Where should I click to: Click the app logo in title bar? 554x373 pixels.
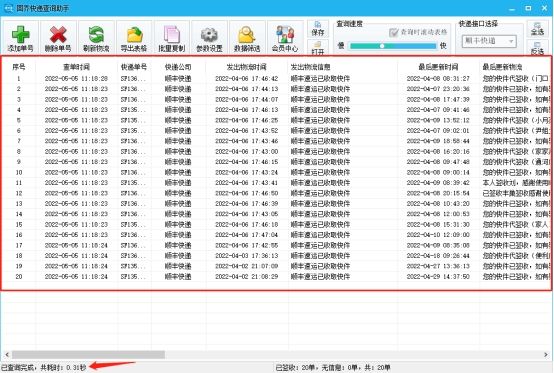(8, 8)
